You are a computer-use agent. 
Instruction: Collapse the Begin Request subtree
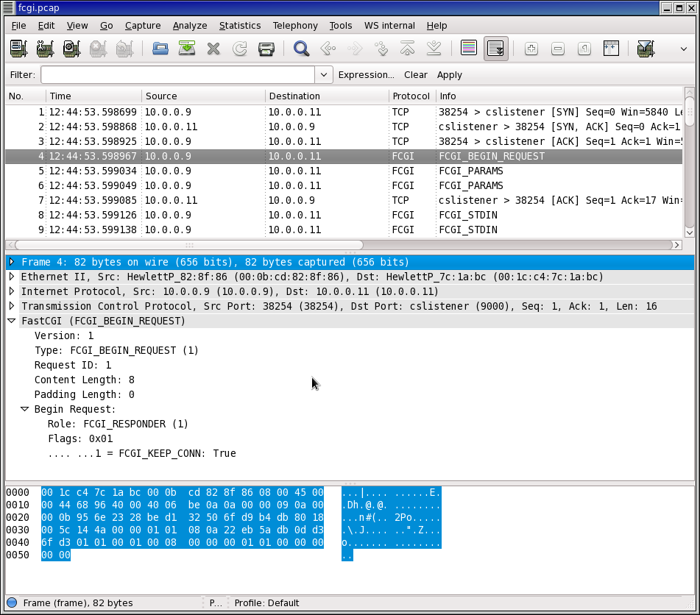[25, 409]
